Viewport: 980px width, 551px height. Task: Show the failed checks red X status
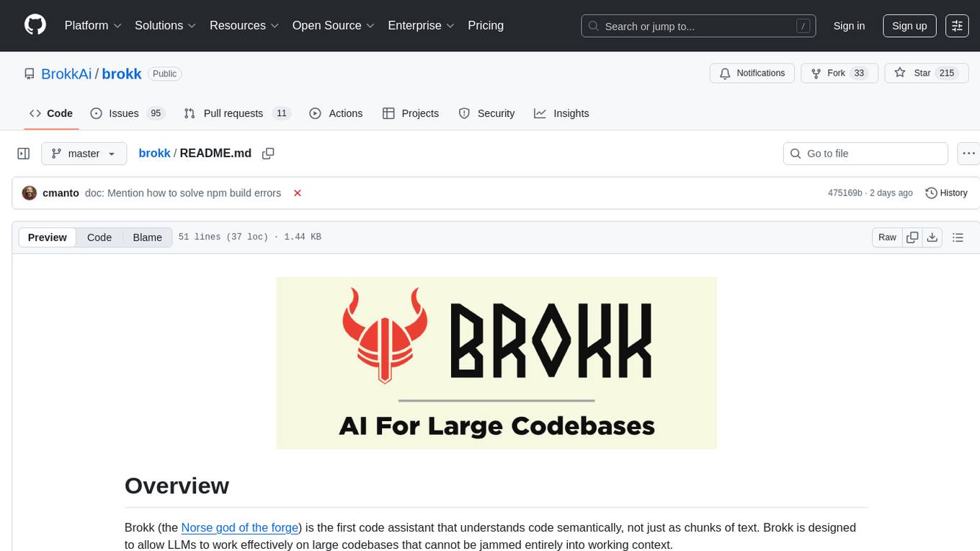(297, 193)
